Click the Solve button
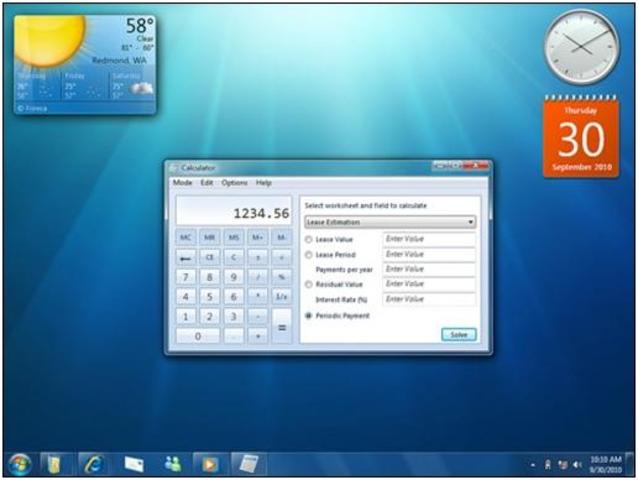 (x=459, y=334)
